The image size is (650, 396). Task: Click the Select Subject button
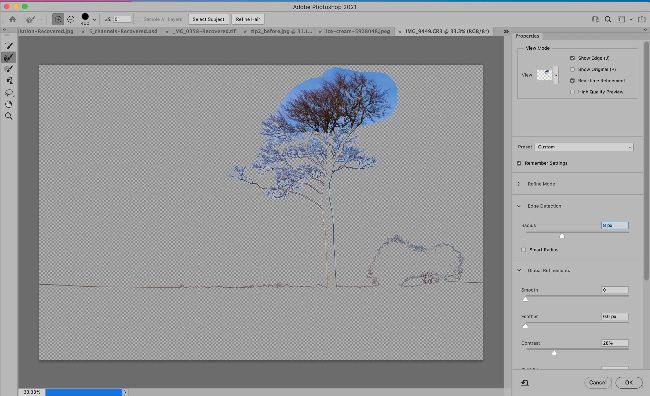click(208, 19)
